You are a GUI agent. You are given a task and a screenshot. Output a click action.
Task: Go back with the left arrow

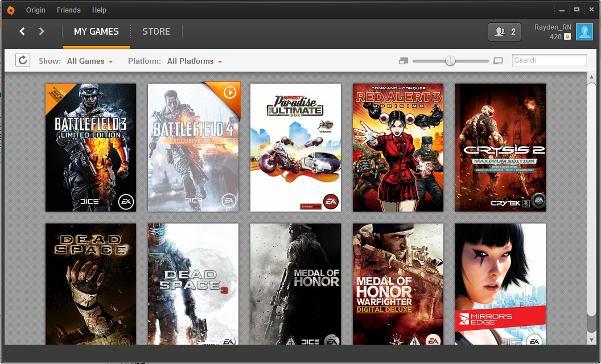22,31
